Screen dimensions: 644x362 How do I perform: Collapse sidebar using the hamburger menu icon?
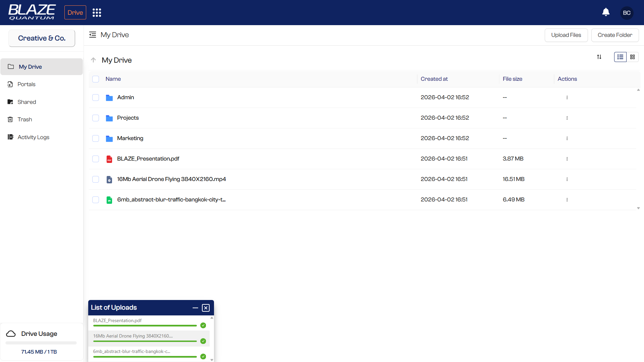93,35
